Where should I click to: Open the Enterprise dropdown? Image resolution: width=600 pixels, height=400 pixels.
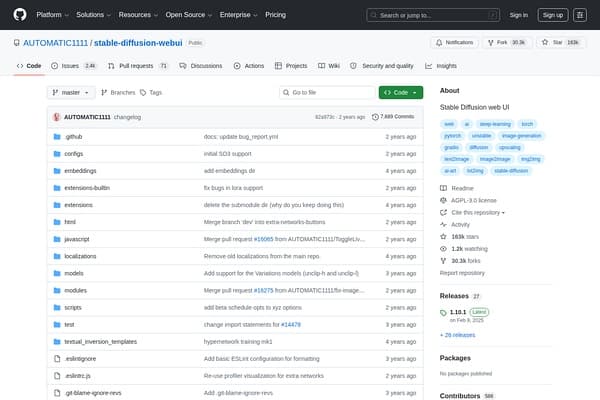click(238, 15)
